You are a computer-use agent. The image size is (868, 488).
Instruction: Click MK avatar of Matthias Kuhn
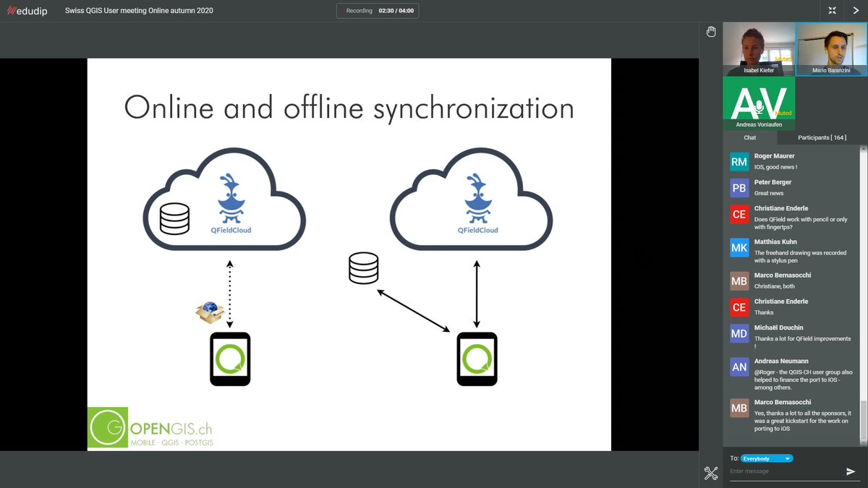click(739, 247)
